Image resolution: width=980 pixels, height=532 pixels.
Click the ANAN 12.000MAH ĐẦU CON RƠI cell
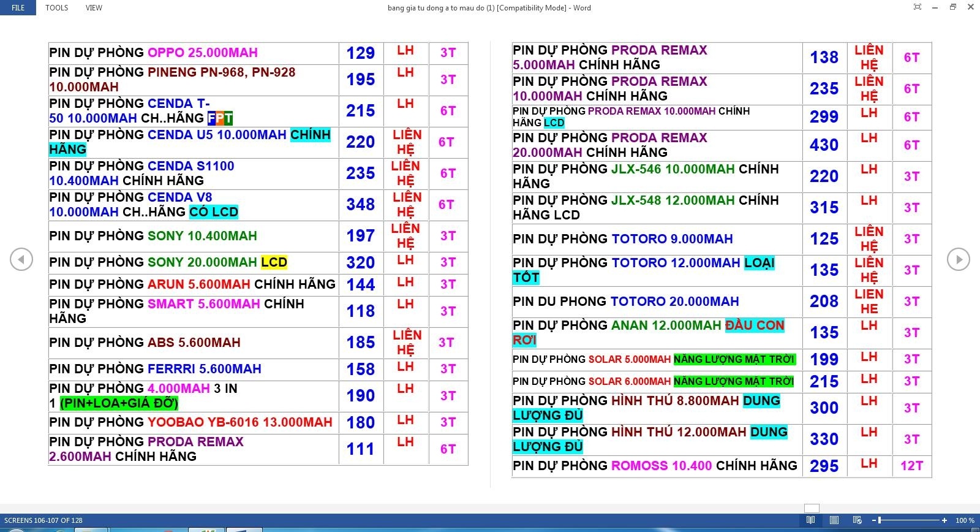click(657, 333)
